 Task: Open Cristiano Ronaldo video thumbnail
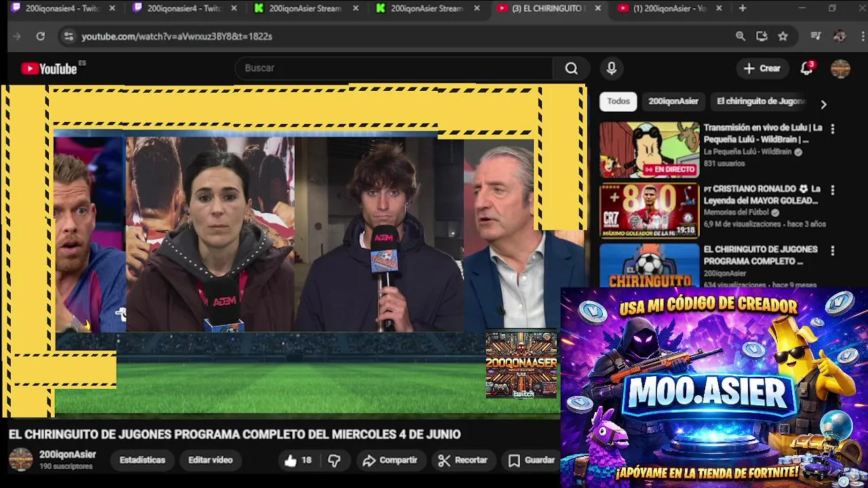click(649, 211)
